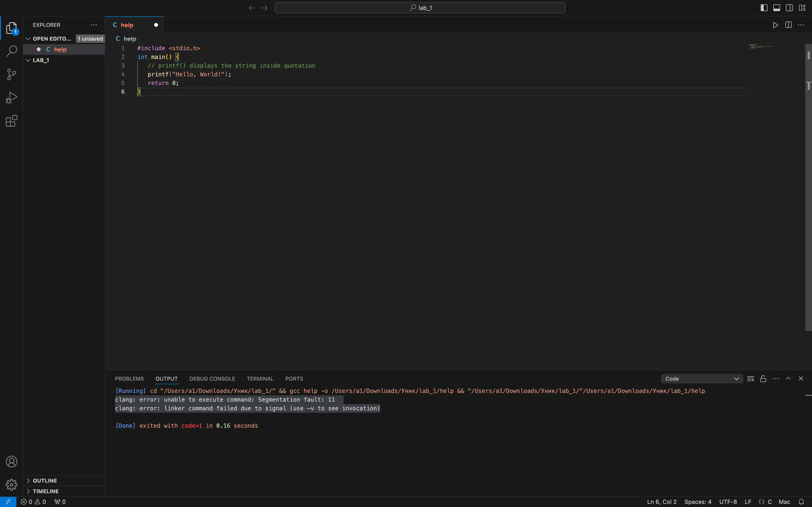Show errors and warnings count in status bar
The image size is (812, 507).
click(33, 502)
